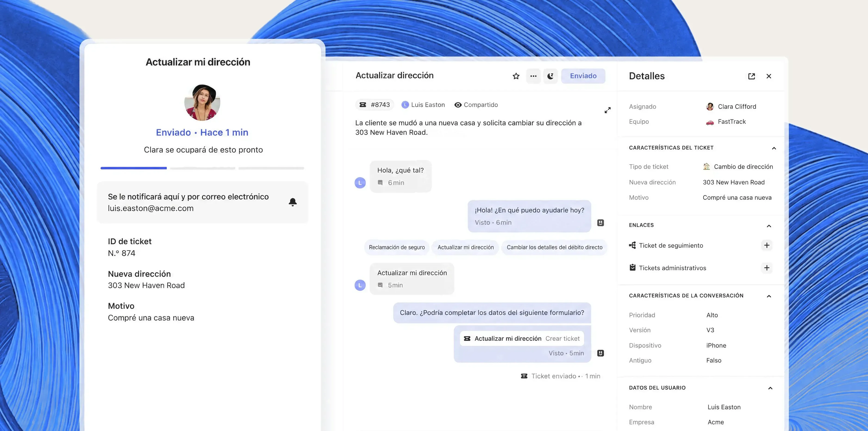Change the Asignado value Clara Clifford
868x431 pixels.
(731, 107)
